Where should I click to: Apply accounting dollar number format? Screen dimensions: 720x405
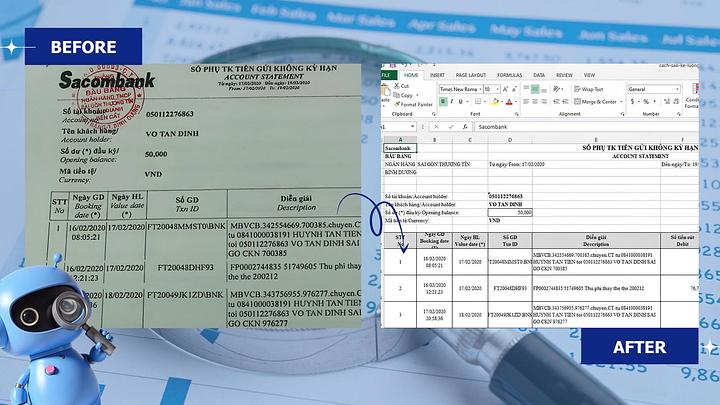pos(631,101)
